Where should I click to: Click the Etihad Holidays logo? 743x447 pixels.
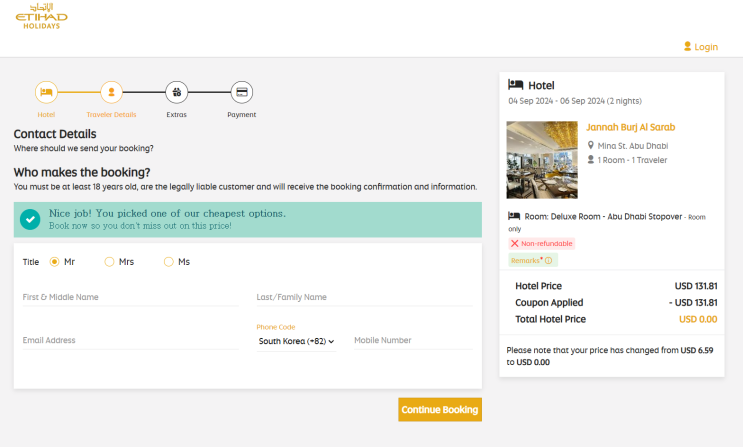coord(40,16)
